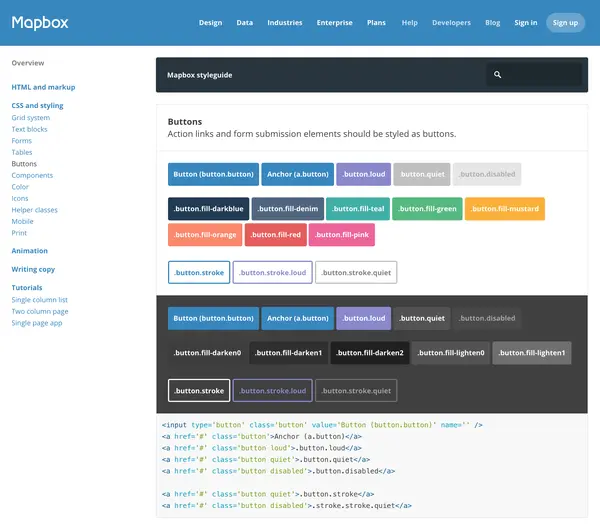Open Grid system in the sidebar
Viewport: 600px width, 527px height.
pyautogui.click(x=31, y=117)
